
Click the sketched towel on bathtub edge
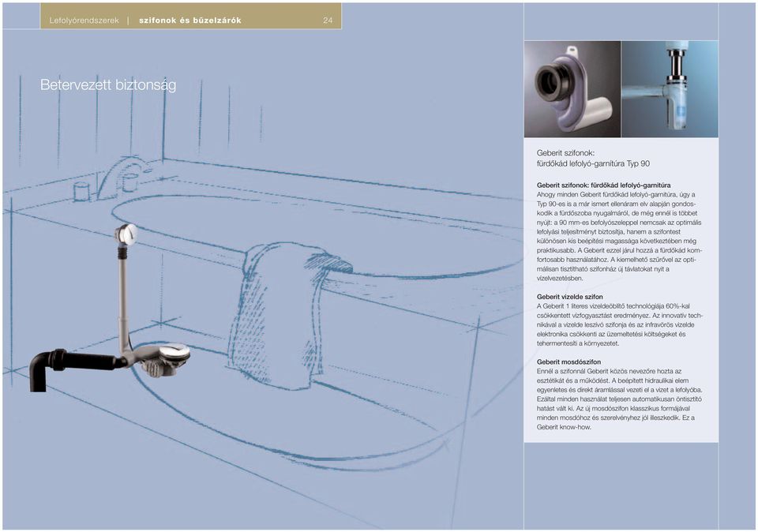click(x=288, y=315)
